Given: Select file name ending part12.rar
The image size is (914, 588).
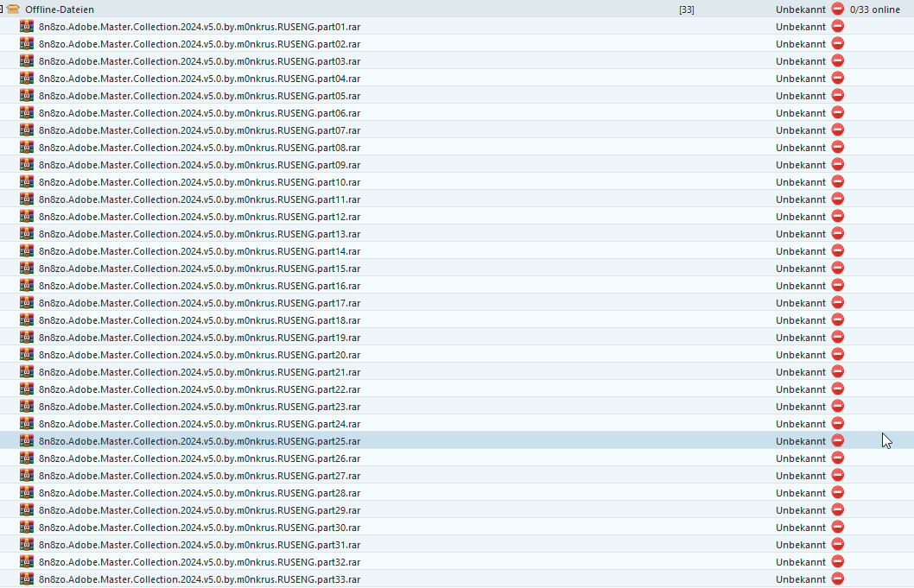Looking at the screenshot, I should pos(200,217).
